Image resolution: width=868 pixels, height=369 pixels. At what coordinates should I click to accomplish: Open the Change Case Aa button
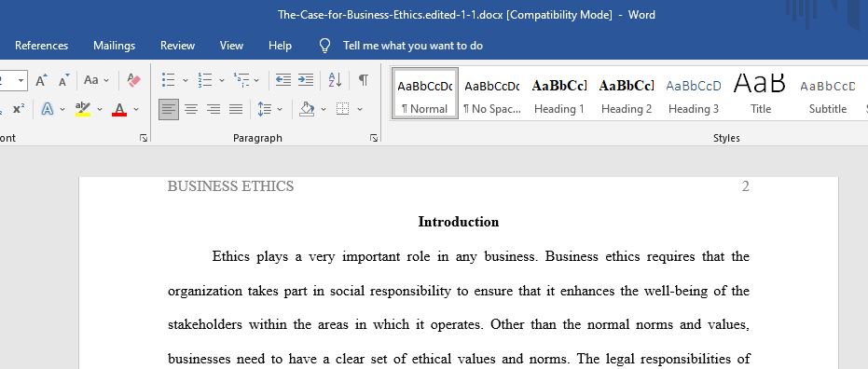tap(91, 80)
